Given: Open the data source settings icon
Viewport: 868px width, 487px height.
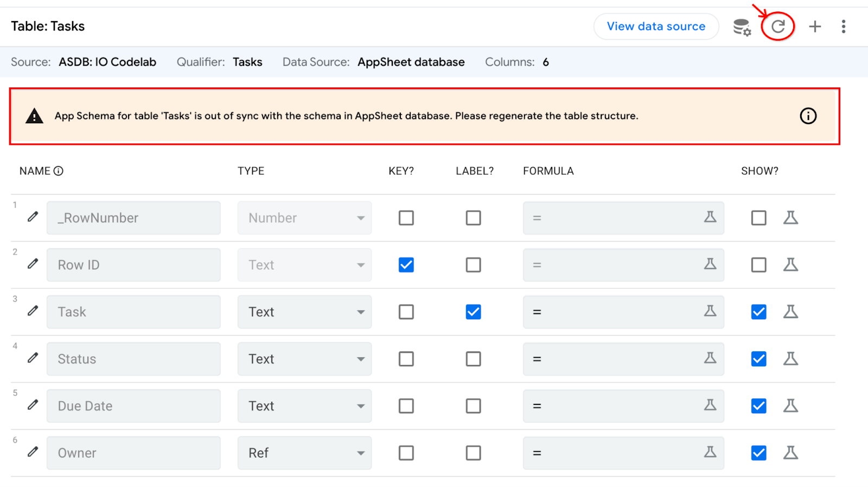Looking at the screenshot, I should pyautogui.click(x=742, y=27).
